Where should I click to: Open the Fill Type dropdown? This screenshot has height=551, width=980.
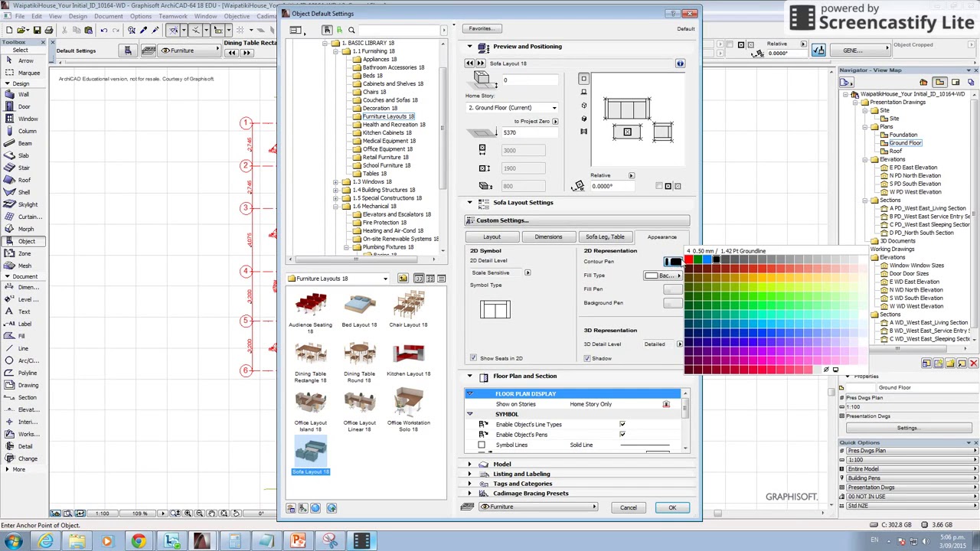tap(665, 275)
